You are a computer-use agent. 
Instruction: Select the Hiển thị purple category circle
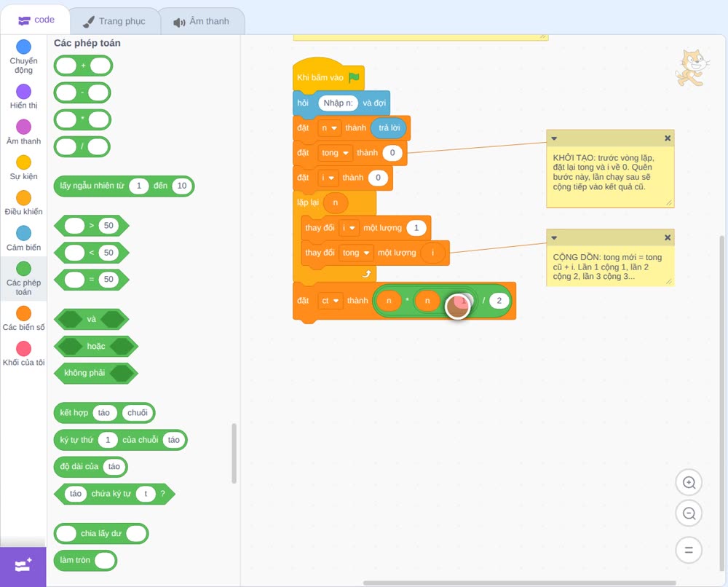click(x=24, y=92)
